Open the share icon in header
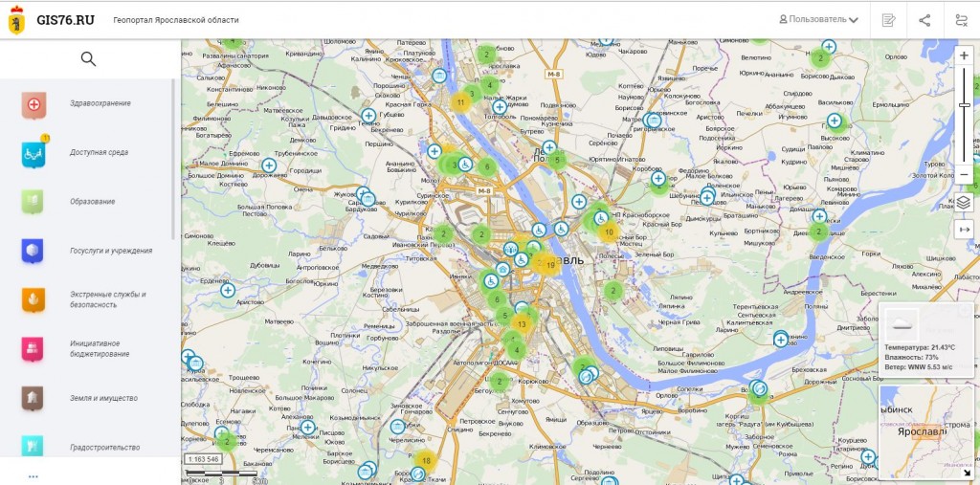The height and width of the screenshot is (485, 980). pyautogui.click(x=924, y=20)
